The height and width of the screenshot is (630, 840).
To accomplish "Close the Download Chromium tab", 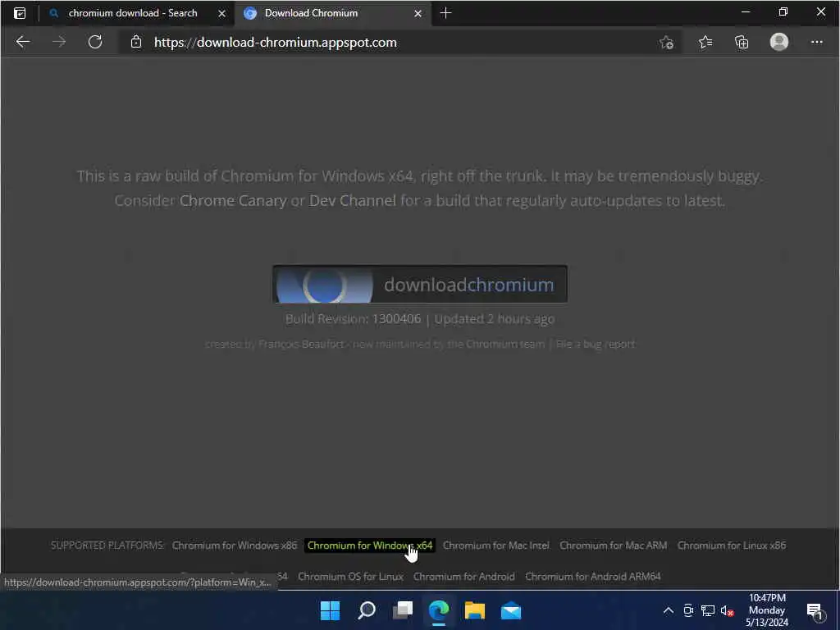I will [x=418, y=13].
